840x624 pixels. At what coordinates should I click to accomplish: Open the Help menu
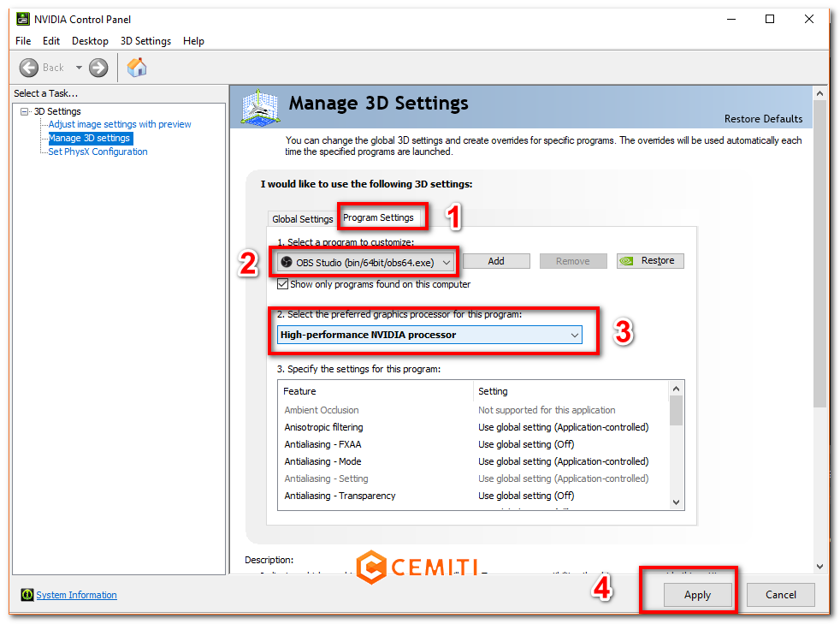tap(193, 41)
